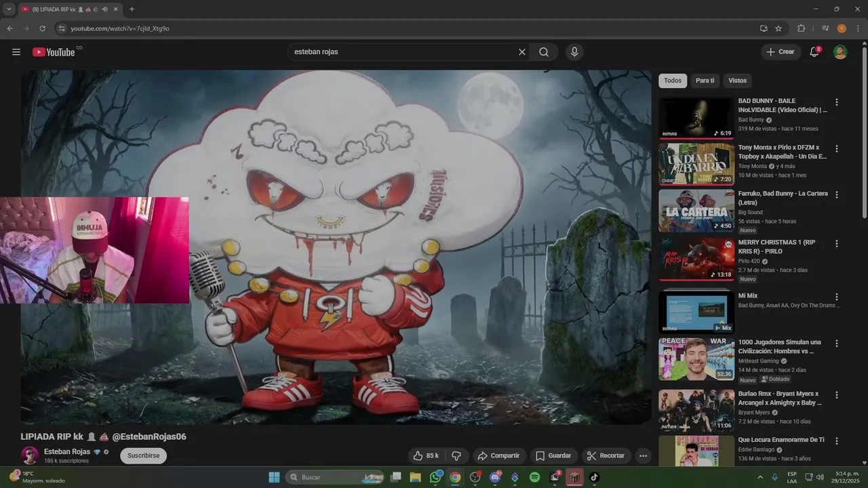
Task: Click the Recortar clip button
Action: coord(606,455)
